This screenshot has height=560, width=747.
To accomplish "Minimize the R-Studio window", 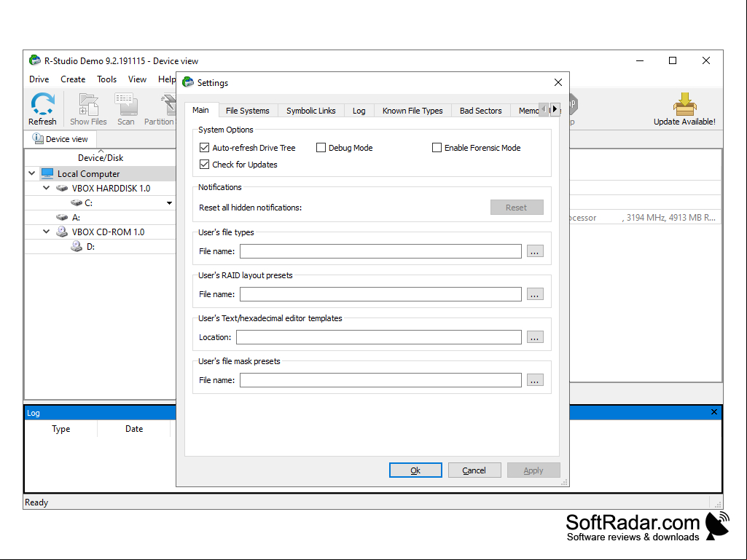I will coord(640,60).
